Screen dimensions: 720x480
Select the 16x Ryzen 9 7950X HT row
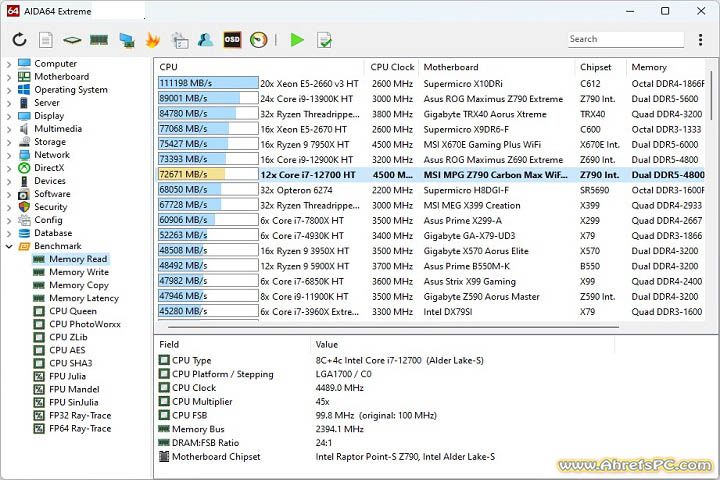(x=431, y=144)
